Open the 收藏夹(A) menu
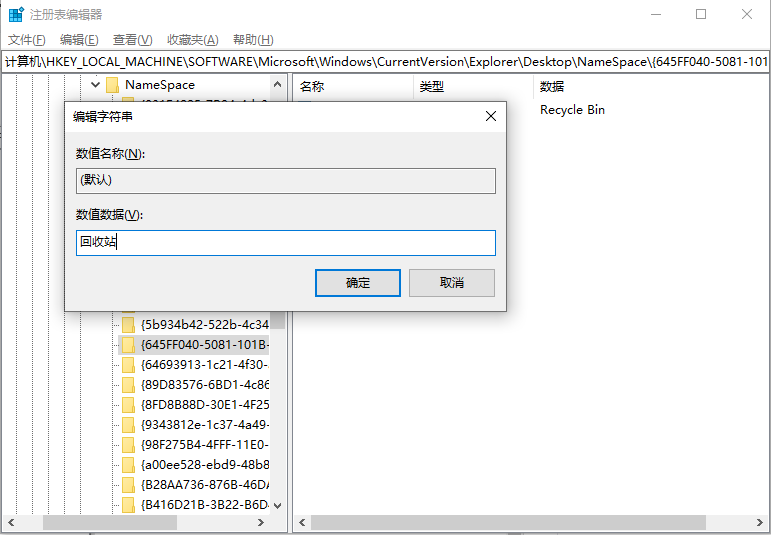771x535 pixels. pyautogui.click(x=192, y=40)
